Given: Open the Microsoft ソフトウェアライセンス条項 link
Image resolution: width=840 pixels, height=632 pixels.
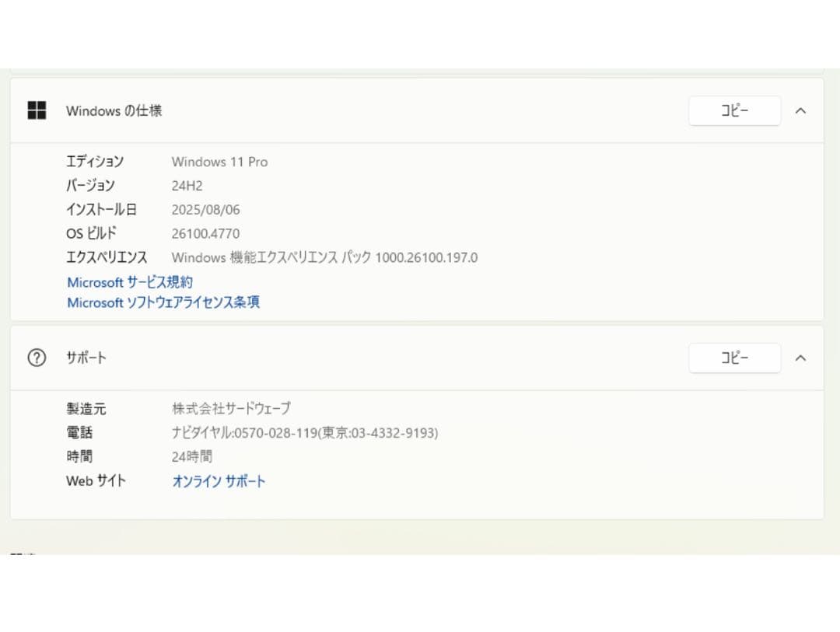Looking at the screenshot, I should pos(163,302).
